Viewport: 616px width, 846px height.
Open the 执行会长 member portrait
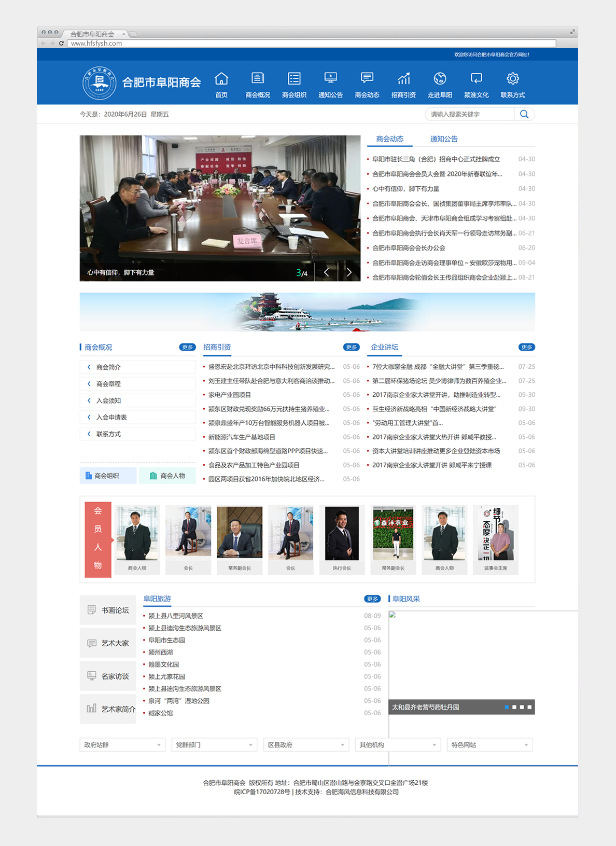pos(342,534)
